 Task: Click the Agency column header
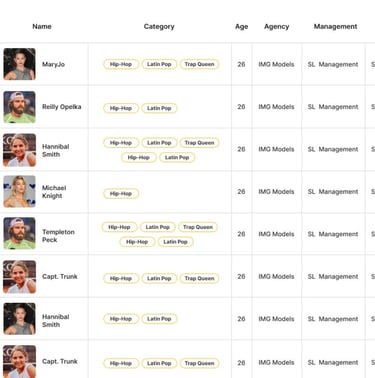[276, 26]
